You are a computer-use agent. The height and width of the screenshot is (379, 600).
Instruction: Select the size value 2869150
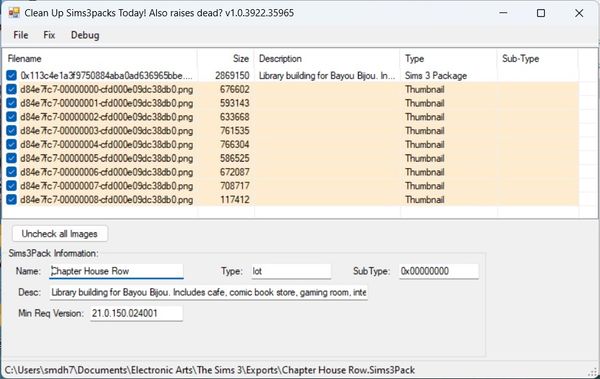coord(232,75)
